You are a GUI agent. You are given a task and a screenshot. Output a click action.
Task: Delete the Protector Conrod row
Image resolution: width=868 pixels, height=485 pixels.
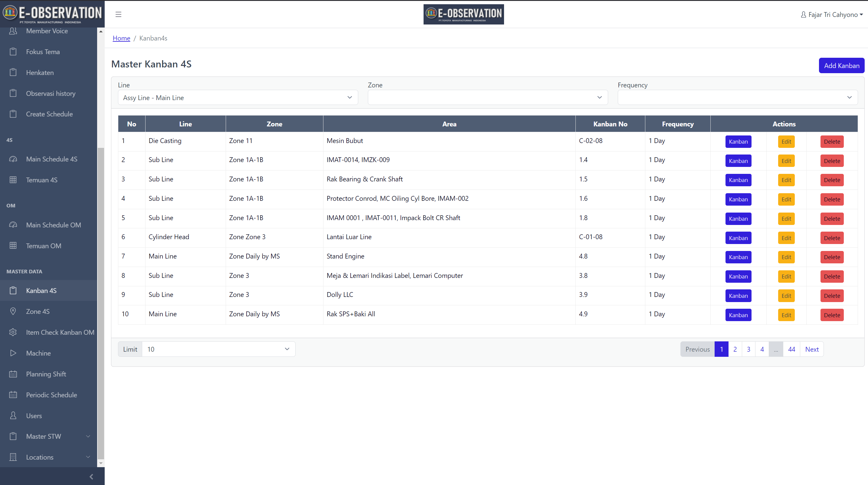[832, 199]
